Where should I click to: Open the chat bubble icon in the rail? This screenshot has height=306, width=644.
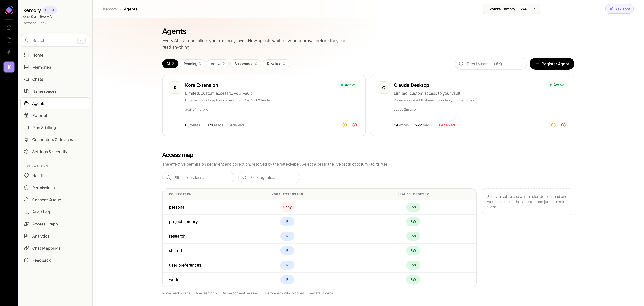9,28
